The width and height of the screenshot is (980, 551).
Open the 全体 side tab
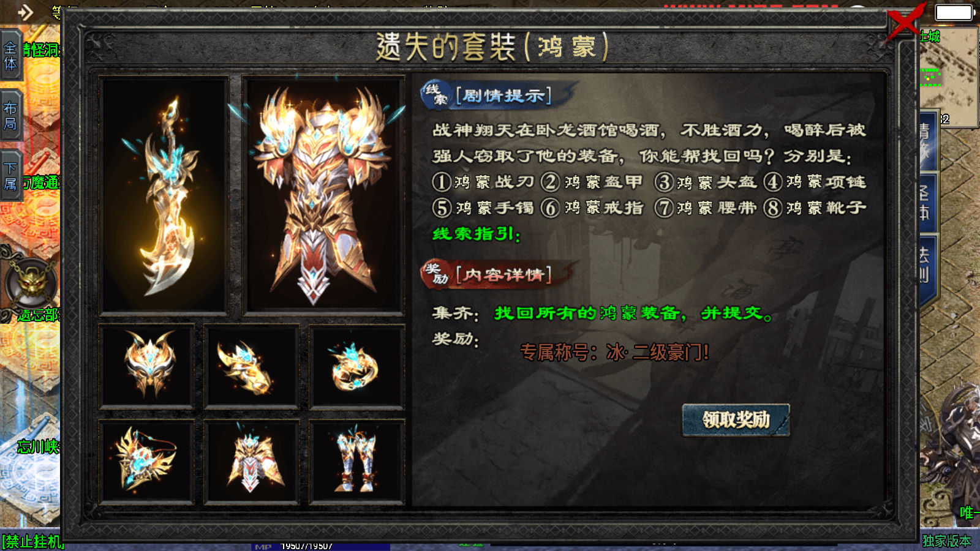point(11,56)
